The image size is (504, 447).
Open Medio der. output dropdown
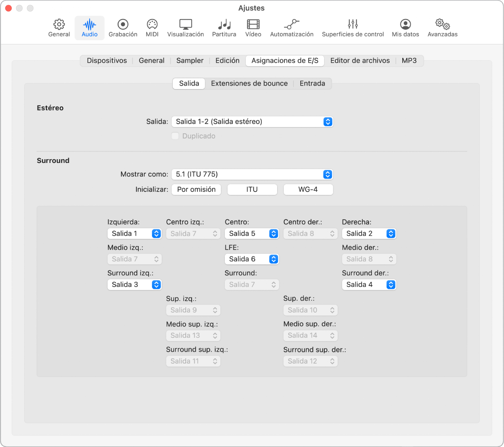(369, 259)
